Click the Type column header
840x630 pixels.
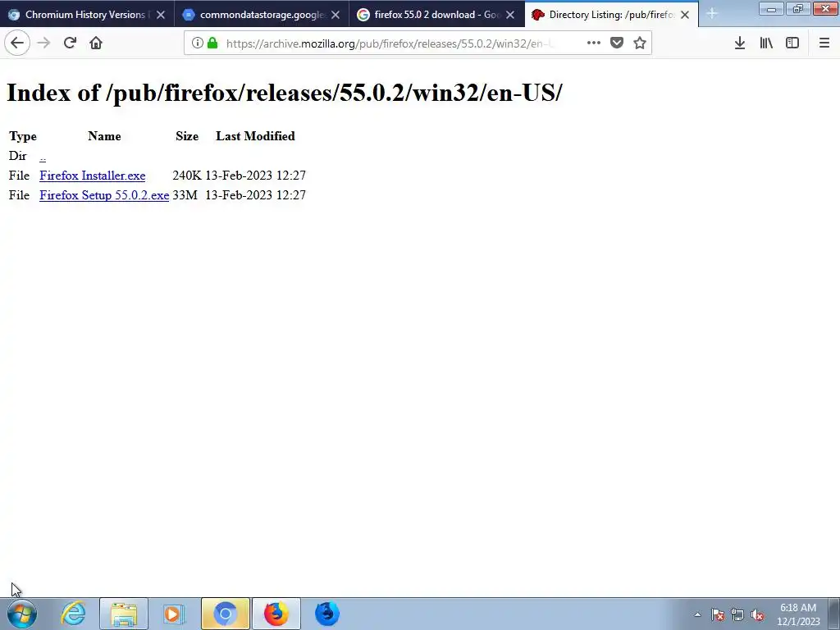22,136
